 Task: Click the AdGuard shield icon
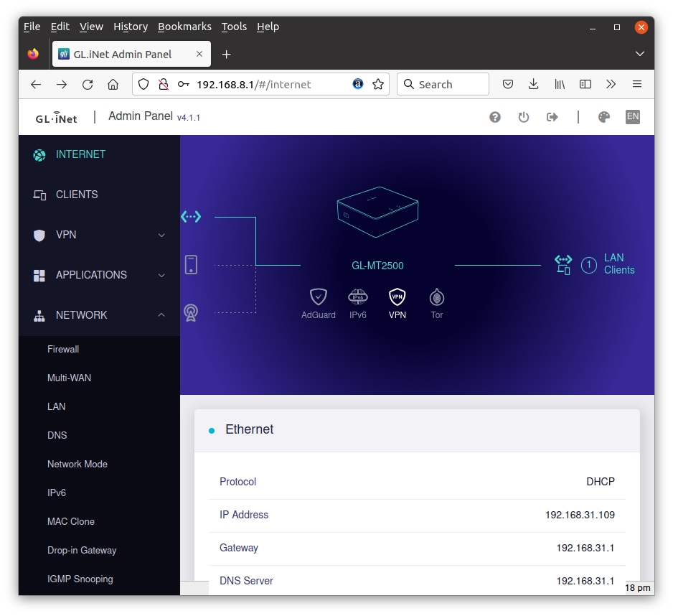[318, 297]
